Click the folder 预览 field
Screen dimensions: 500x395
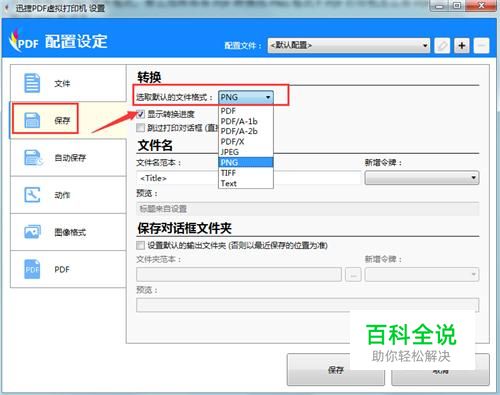click(308, 305)
